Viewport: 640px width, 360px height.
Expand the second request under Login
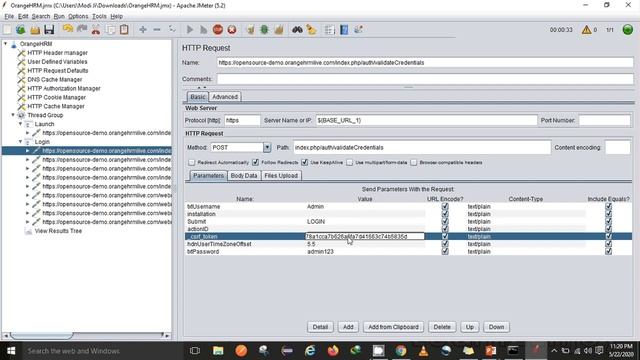pyautogui.click(x=28, y=160)
